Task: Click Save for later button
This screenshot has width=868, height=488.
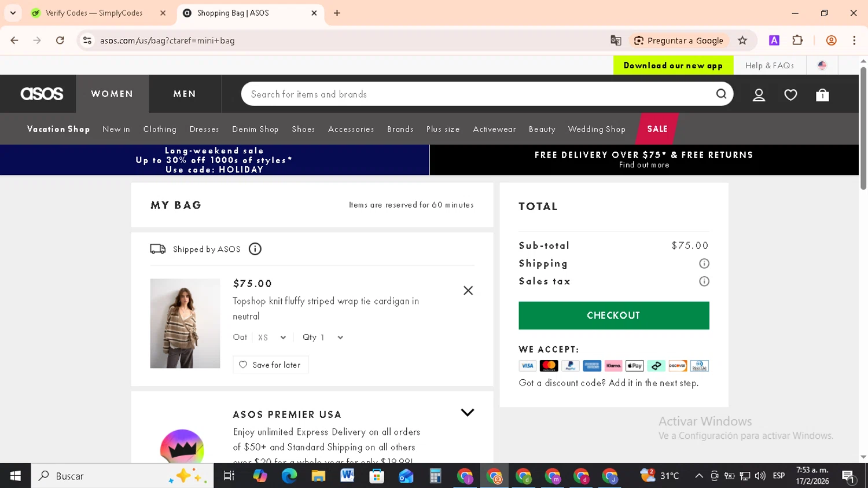Action: pyautogui.click(x=271, y=365)
